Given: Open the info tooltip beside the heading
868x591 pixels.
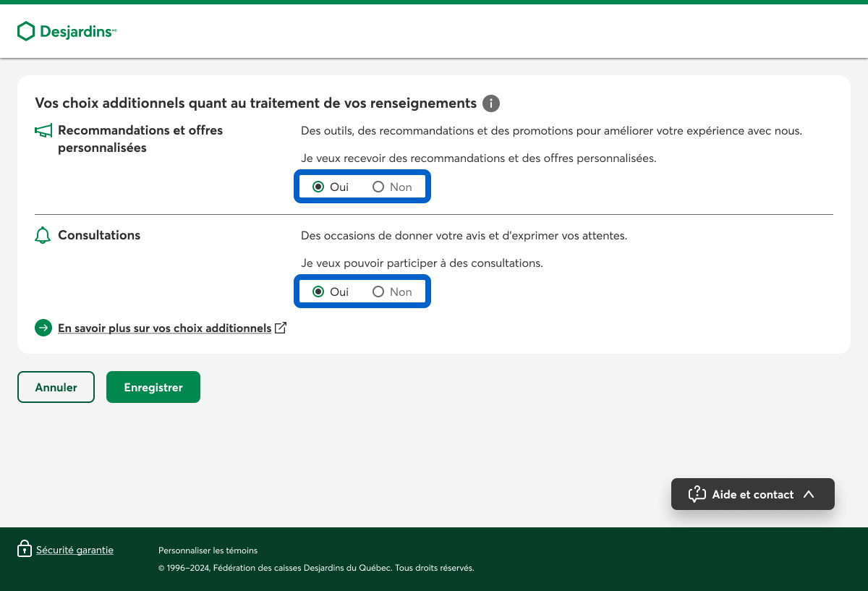Looking at the screenshot, I should click(x=491, y=103).
